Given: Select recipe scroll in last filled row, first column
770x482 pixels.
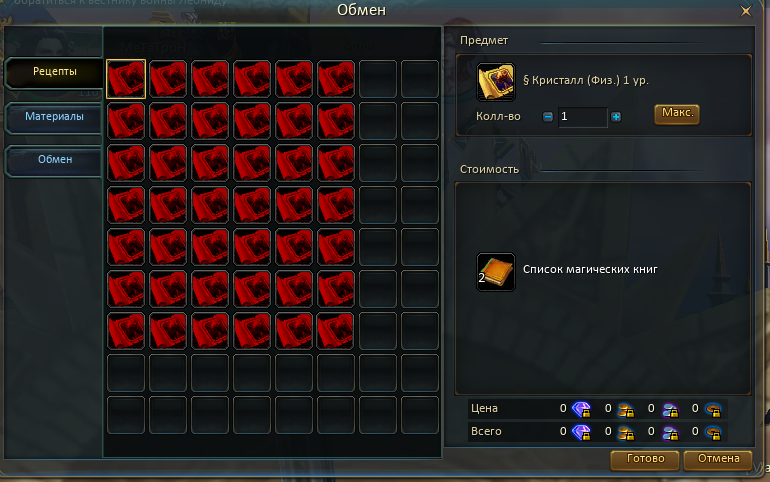Looking at the screenshot, I should (126, 331).
